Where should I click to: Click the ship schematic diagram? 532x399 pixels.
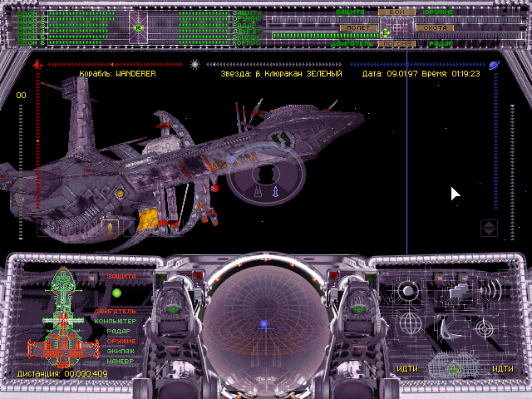click(x=63, y=318)
